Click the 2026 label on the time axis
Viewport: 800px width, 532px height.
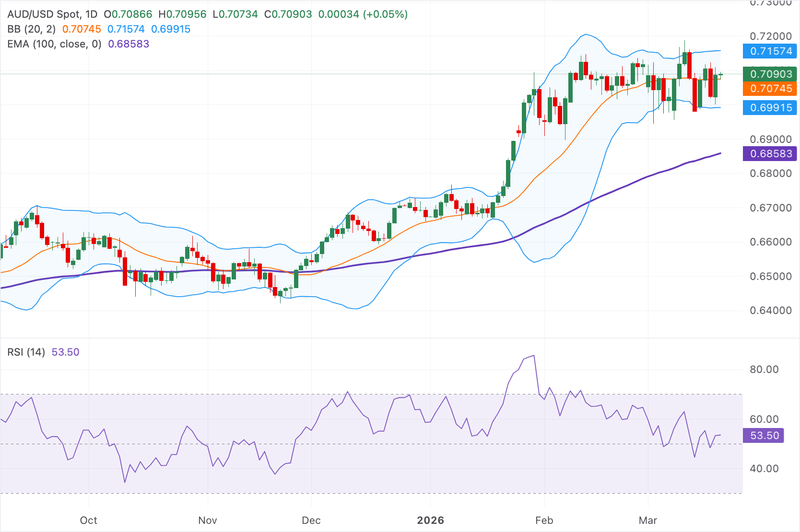[x=431, y=520]
